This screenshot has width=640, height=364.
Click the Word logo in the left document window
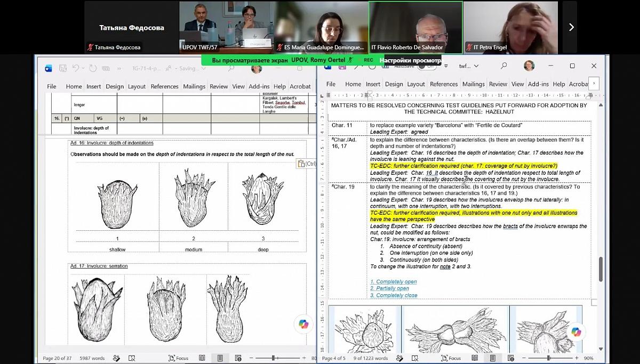(x=49, y=68)
